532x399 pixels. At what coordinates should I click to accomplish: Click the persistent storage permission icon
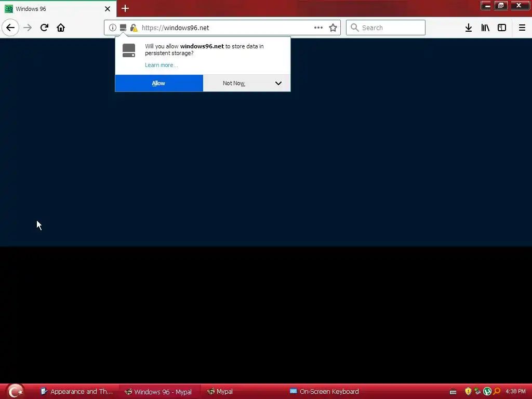tap(123, 28)
